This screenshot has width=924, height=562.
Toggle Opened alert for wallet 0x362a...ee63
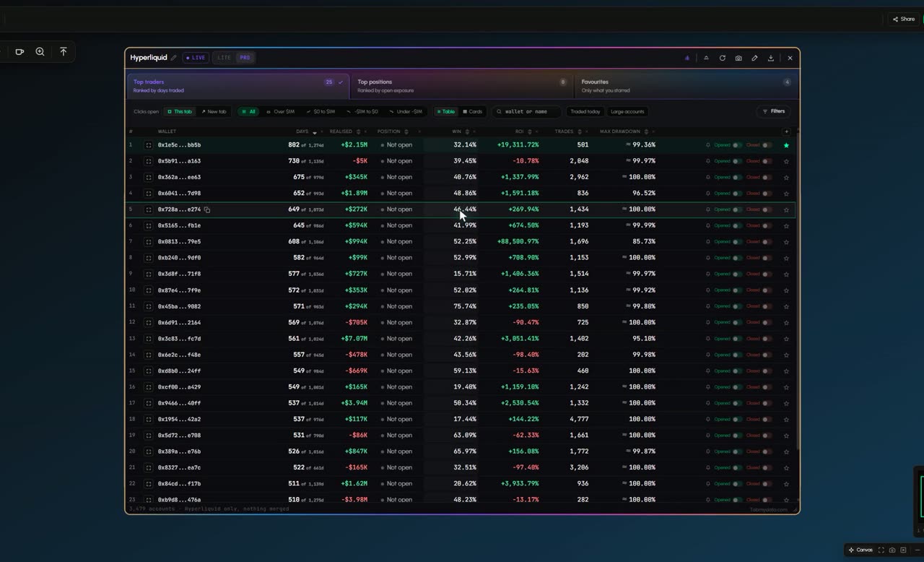click(x=736, y=177)
